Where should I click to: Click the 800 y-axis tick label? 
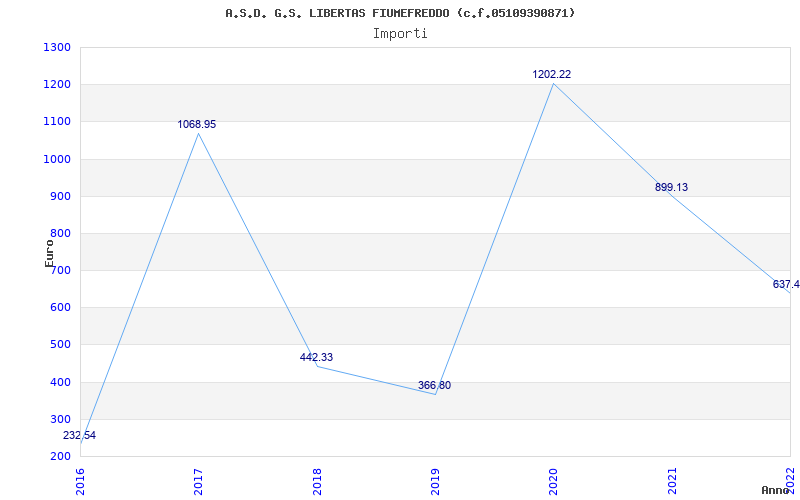[x=60, y=234]
